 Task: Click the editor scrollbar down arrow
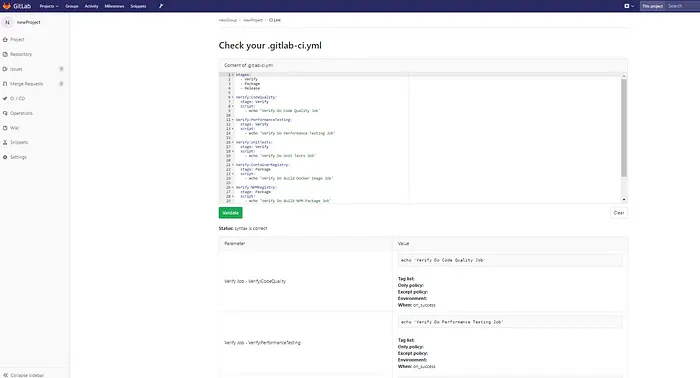click(x=624, y=199)
